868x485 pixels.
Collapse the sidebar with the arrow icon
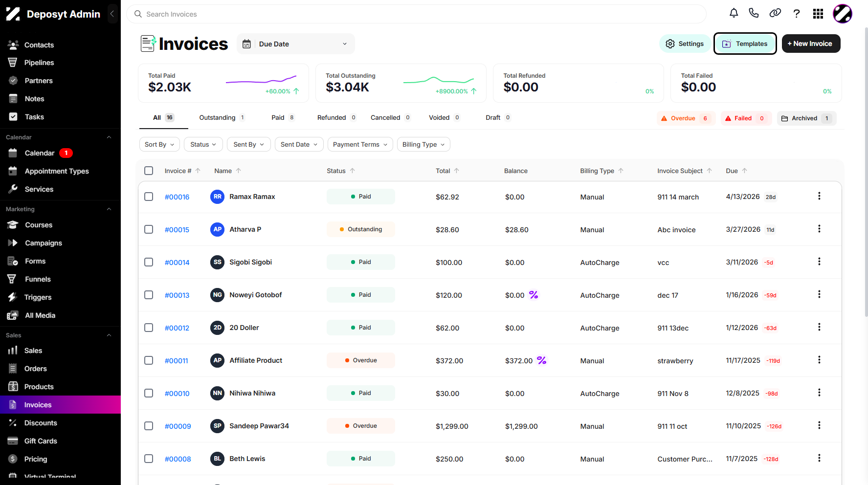(112, 14)
